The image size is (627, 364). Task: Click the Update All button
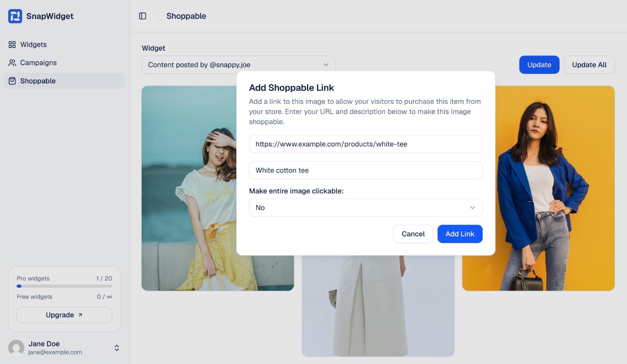point(589,65)
